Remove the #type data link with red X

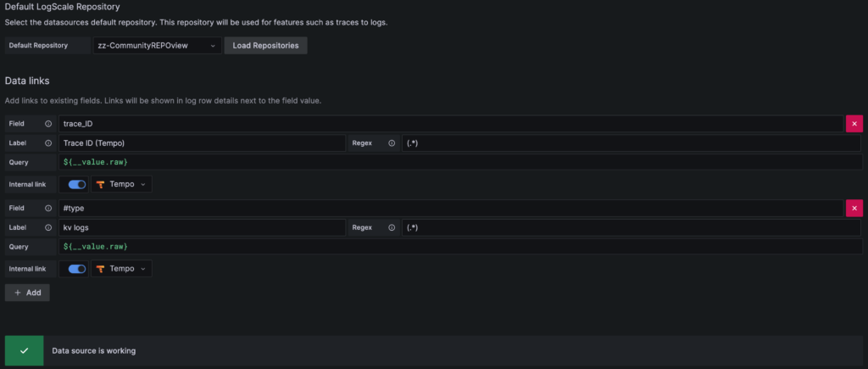tap(854, 209)
